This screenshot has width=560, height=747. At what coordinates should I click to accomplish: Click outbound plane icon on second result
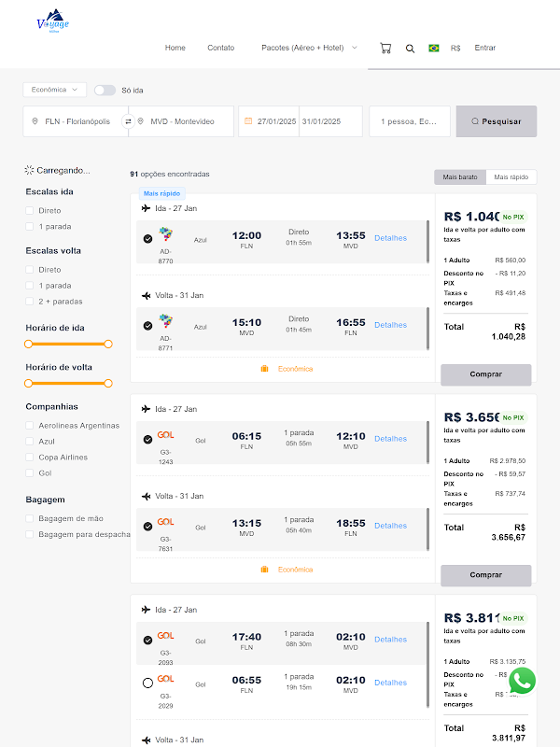click(146, 409)
